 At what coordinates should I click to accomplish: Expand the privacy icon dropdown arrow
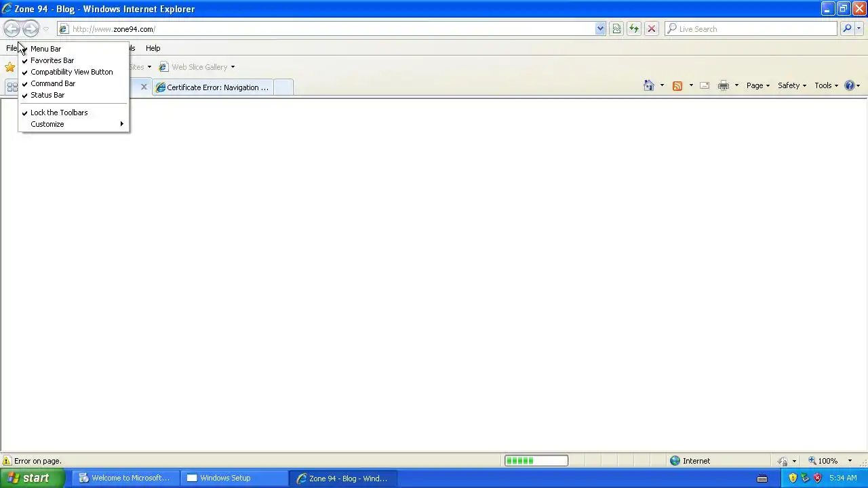click(x=794, y=461)
